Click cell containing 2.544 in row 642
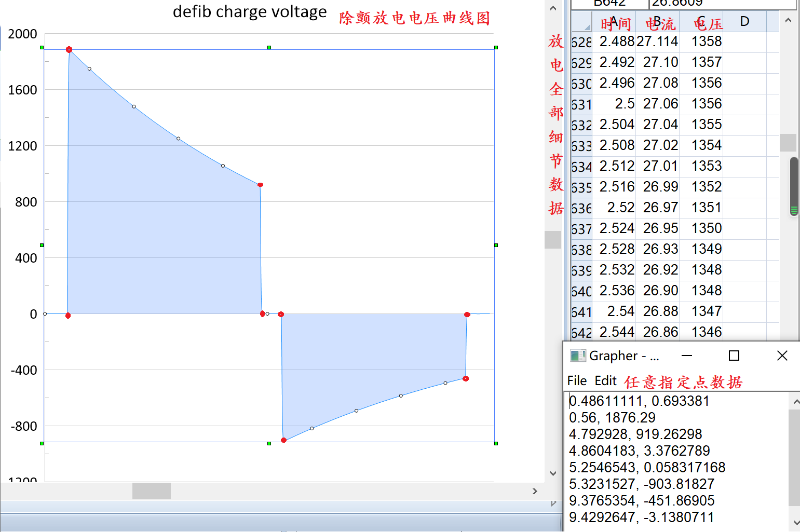 (617, 332)
